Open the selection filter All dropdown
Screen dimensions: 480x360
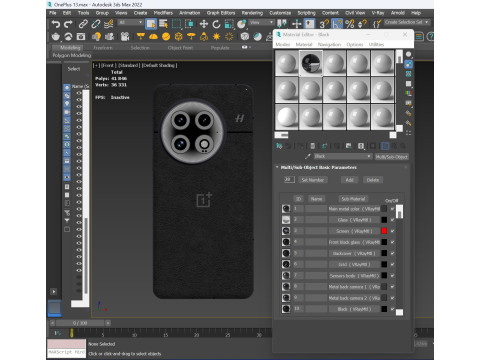pos(131,22)
